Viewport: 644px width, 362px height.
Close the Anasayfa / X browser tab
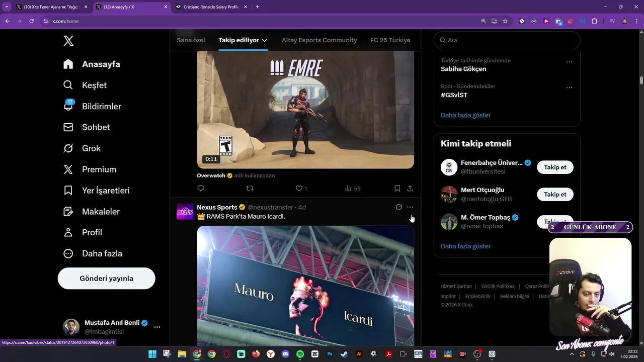(166, 7)
